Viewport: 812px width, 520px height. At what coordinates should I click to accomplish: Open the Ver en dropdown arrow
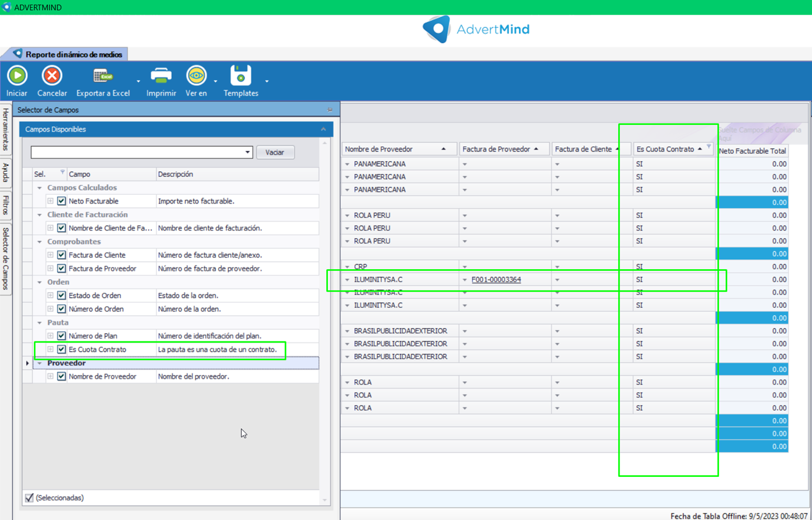215,81
